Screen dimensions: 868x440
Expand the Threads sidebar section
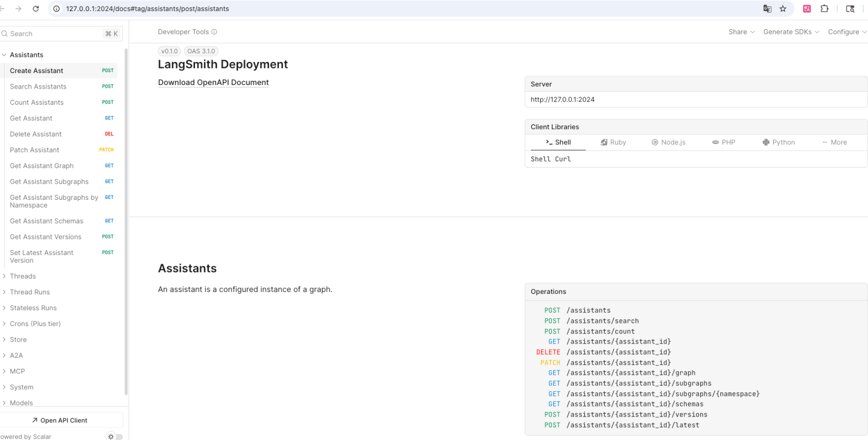(23, 276)
